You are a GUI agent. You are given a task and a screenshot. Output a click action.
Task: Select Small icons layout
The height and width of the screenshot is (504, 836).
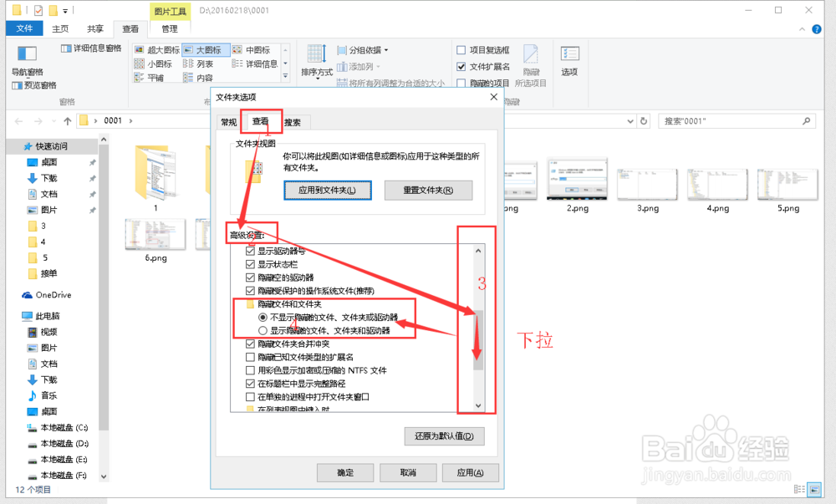(154, 64)
